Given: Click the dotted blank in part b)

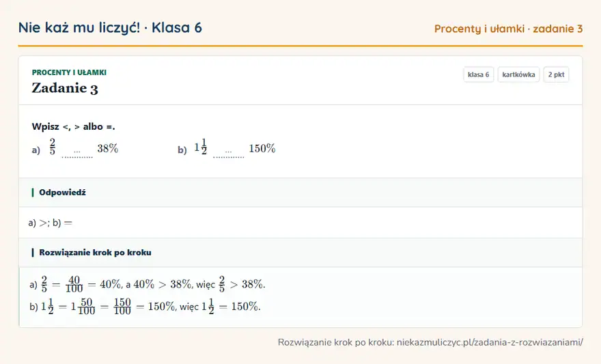Looking at the screenshot, I should point(228,152).
